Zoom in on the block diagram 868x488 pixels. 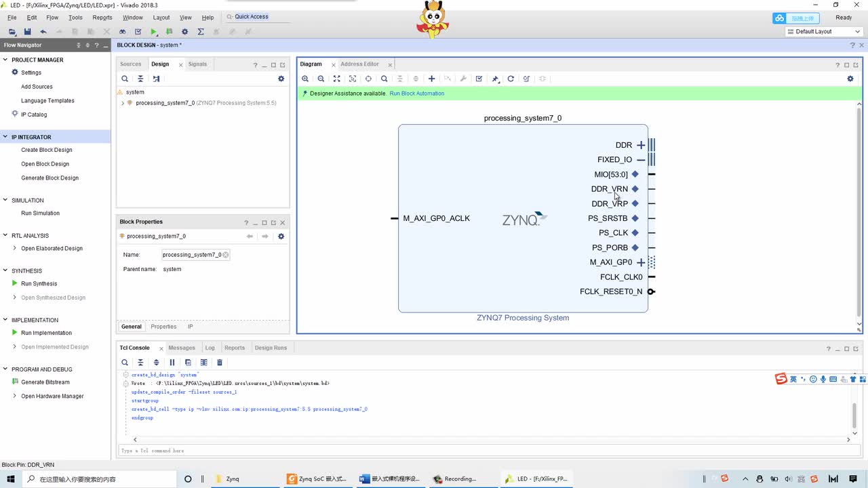pos(305,79)
